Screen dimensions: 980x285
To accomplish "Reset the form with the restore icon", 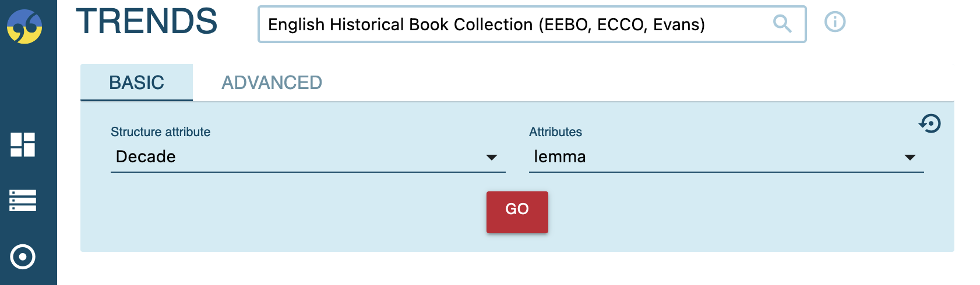I will pyautogui.click(x=930, y=123).
